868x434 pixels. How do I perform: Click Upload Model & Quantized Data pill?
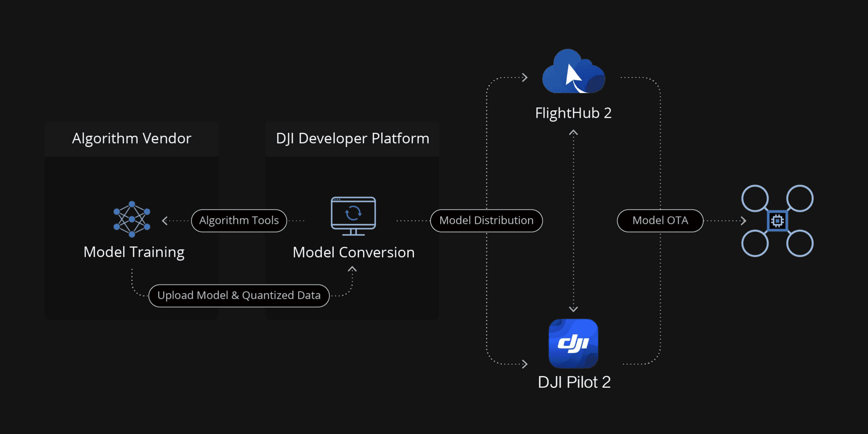[x=239, y=295]
